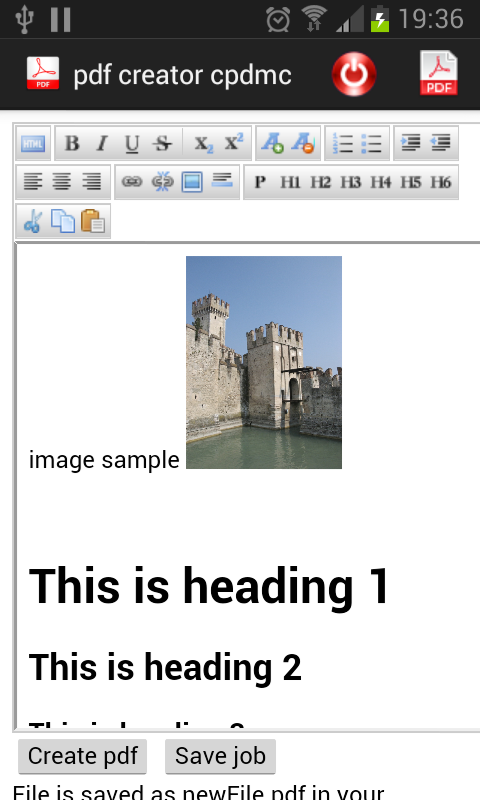Cut selection with scissors icon
Image resolution: width=480 pixels, height=800 pixels.
tap(33, 221)
